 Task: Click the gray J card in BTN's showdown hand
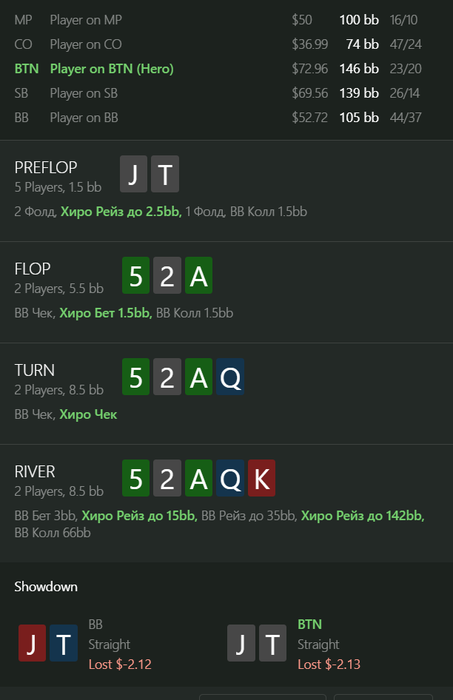pyautogui.click(x=241, y=643)
